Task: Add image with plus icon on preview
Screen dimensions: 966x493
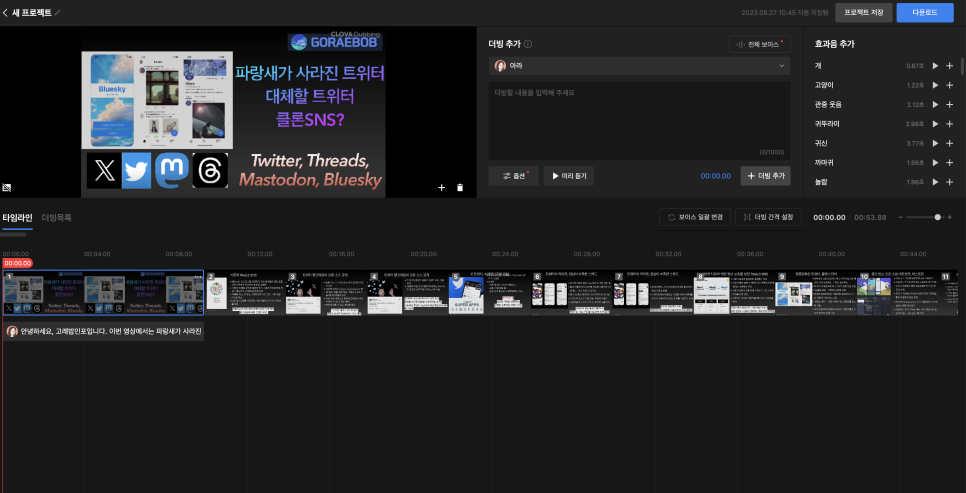Action: (x=441, y=187)
